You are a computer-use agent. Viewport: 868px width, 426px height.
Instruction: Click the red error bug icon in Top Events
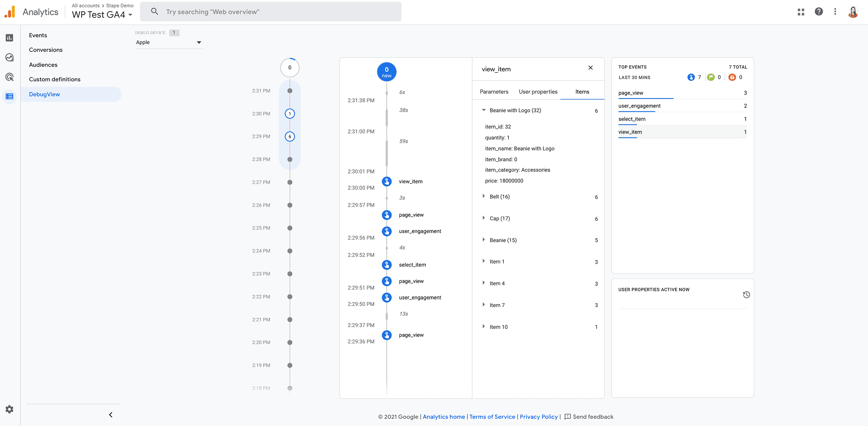point(732,77)
